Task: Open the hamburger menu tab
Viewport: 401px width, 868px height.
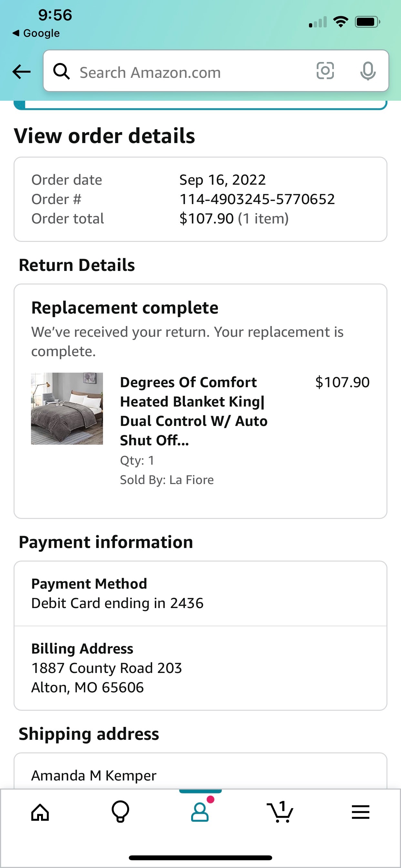Action: click(361, 812)
